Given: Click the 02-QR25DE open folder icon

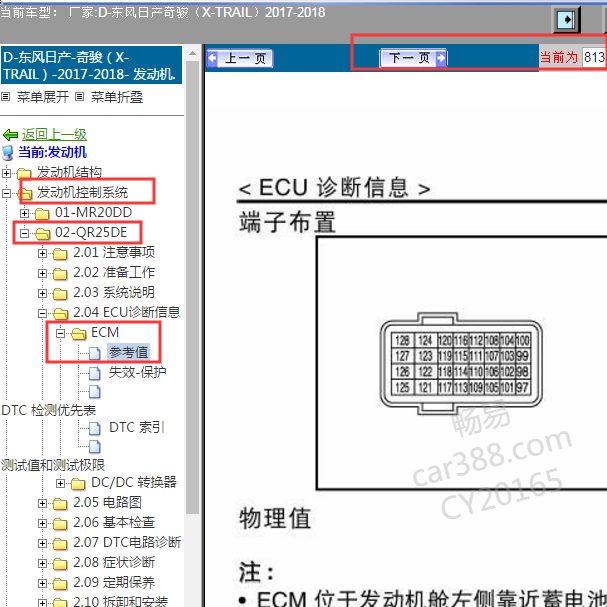Looking at the screenshot, I should pos(42,233).
